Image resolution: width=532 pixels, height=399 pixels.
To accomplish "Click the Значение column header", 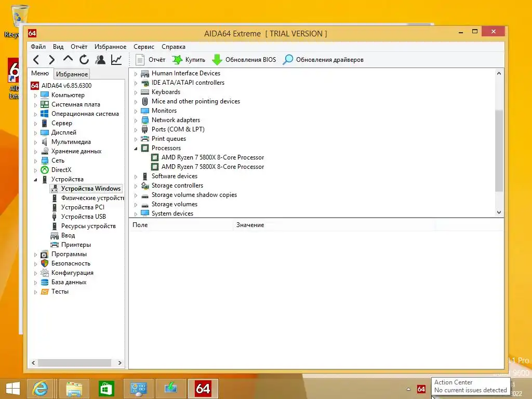I will click(334, 225).
